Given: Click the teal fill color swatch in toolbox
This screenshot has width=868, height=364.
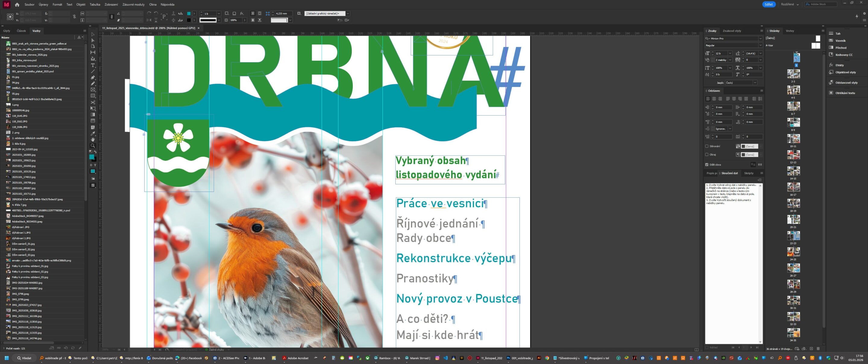Looking at the screenshot, I should pyautogui.click(x=91, y=157).
